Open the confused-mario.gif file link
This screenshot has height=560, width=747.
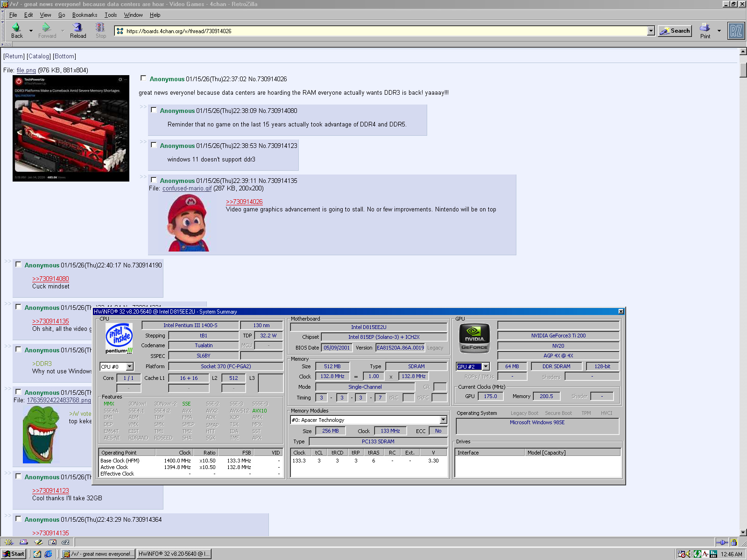(x=187, y=189)
